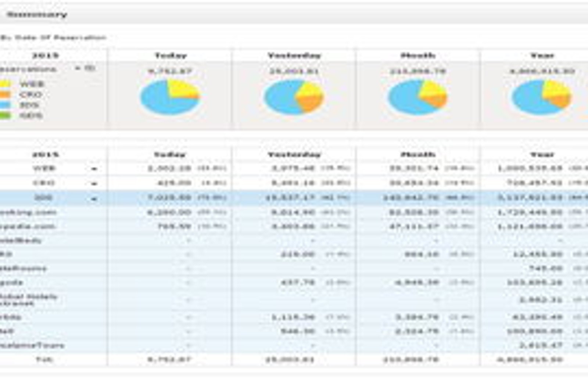The width and height of the screenshot is (588, 379).
Task: Click the Year header above the pie charts
Action: [x=542, y=56]
